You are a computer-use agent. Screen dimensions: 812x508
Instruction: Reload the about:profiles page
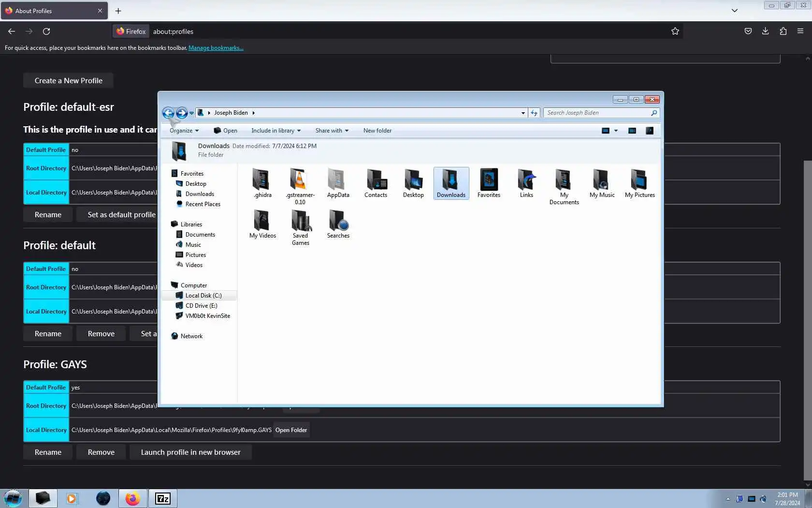click(46, 31)
